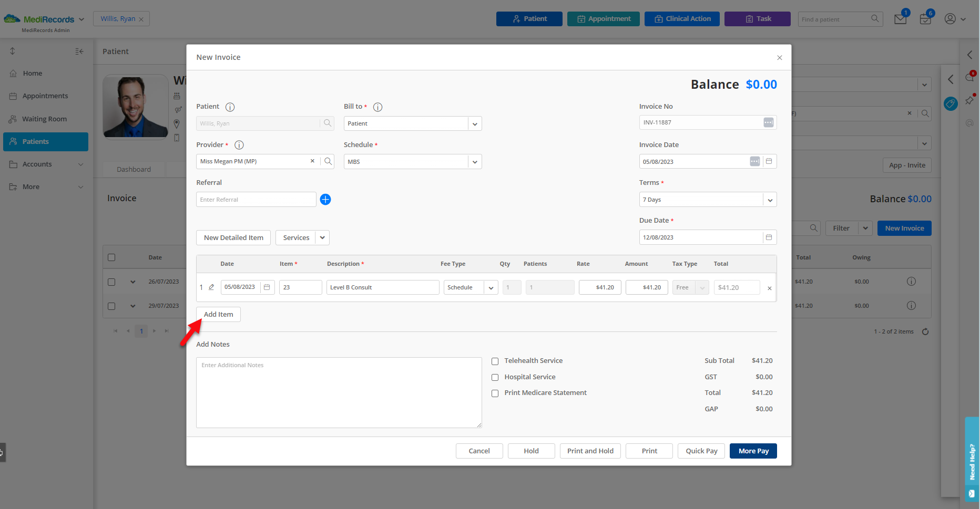Open the pinned notes pin icon

(x=969, y=100)
